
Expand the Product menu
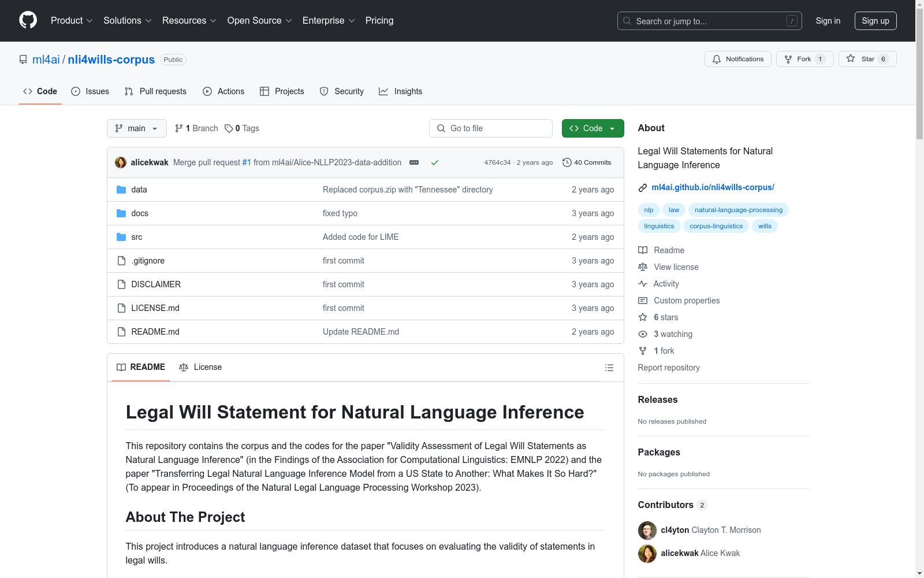tap(72, 21)
